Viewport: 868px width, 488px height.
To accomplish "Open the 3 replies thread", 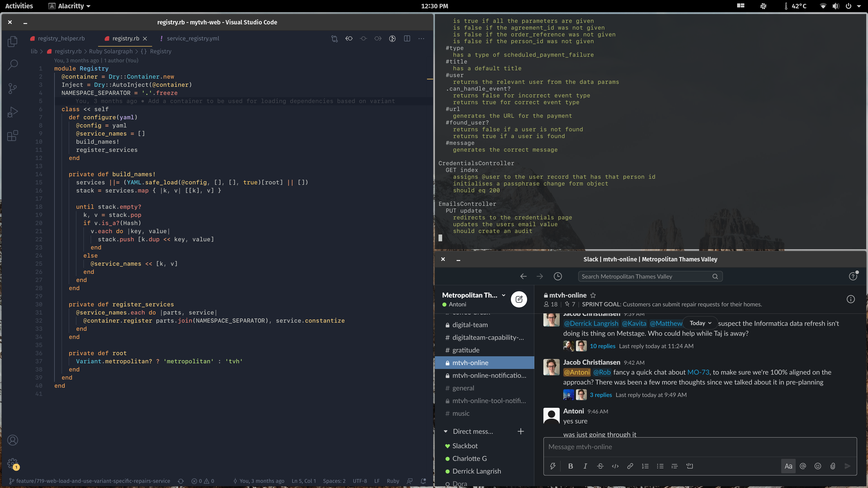I will [601, 395].
